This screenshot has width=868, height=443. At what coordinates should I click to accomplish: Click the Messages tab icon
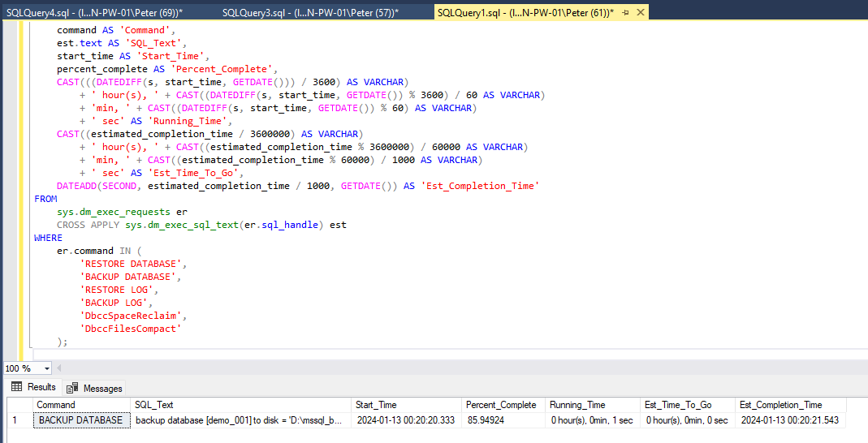coord(73,388)
